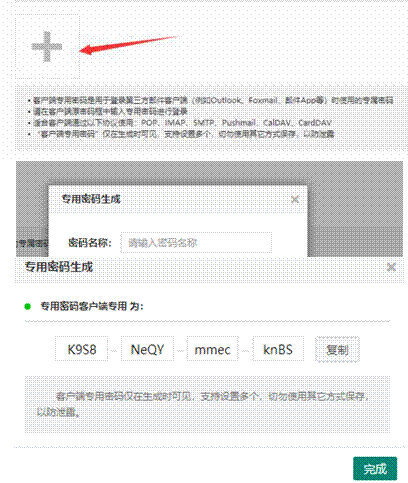
Task: Close the upper 专用密码生成 dialog
Action: coord(295,199)
